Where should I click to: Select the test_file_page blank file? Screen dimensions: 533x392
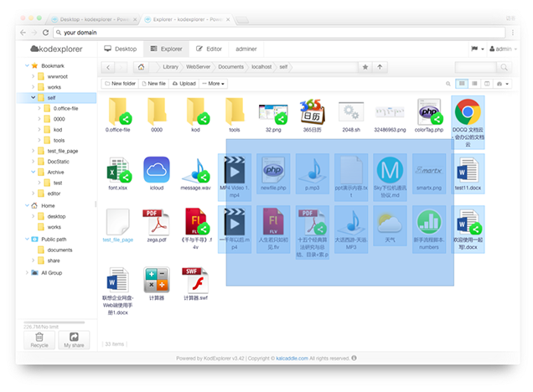[117, 222]
